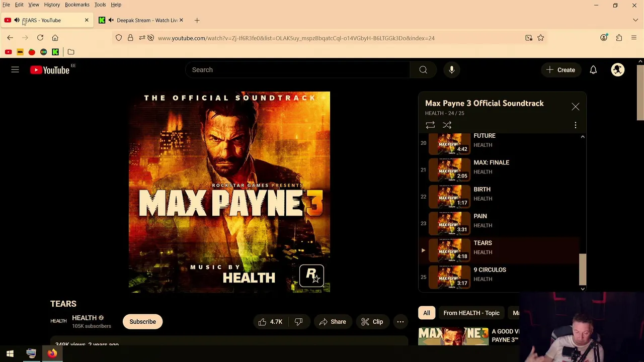Viewport: 644px width, 362px height.
Task: Open the View menu
Action: coord(34,5)
